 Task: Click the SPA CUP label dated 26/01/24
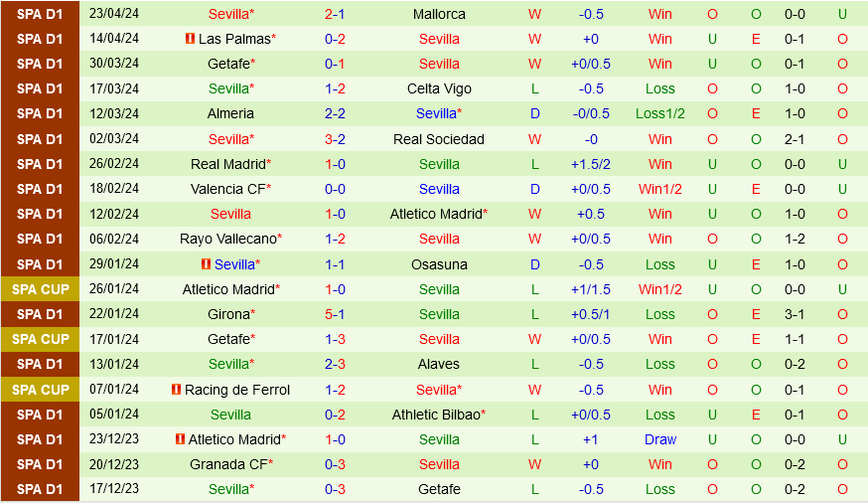40,289
